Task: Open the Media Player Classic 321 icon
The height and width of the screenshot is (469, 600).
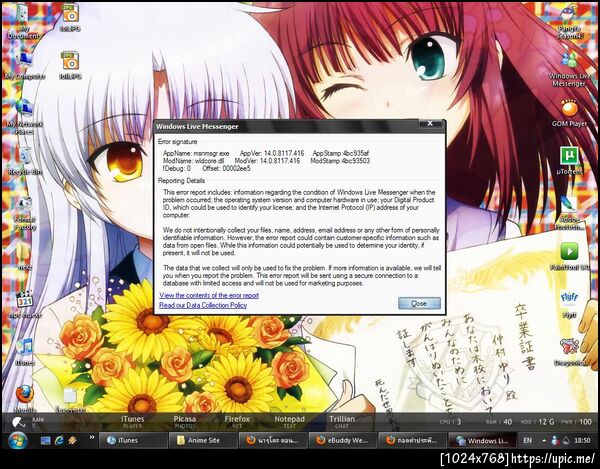Action: (24, 305)
